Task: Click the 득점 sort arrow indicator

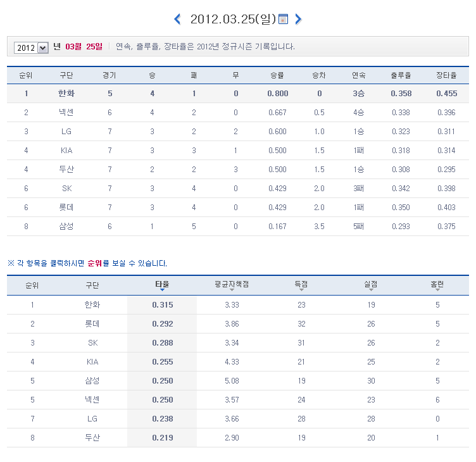Action: pos(301,290)
